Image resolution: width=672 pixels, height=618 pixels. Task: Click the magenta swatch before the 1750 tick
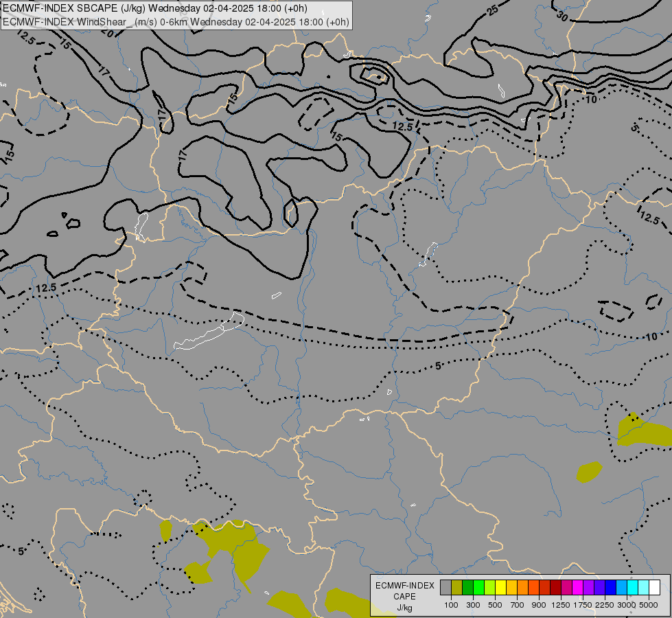click(x=578, y=587)
